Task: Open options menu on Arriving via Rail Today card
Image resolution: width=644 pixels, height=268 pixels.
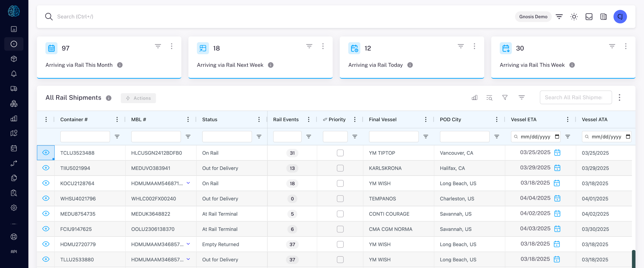Action: (x=474, y=46)
